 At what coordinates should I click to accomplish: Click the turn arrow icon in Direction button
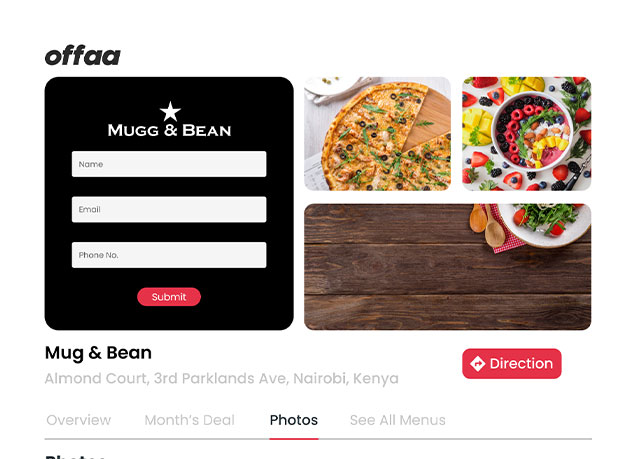coord(477,364)
